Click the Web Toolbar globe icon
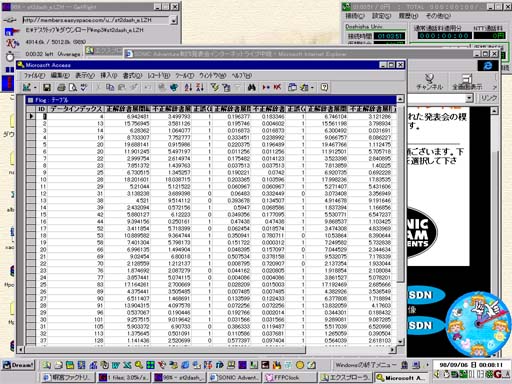The image size is (512, 384). (x=174, y=87)
